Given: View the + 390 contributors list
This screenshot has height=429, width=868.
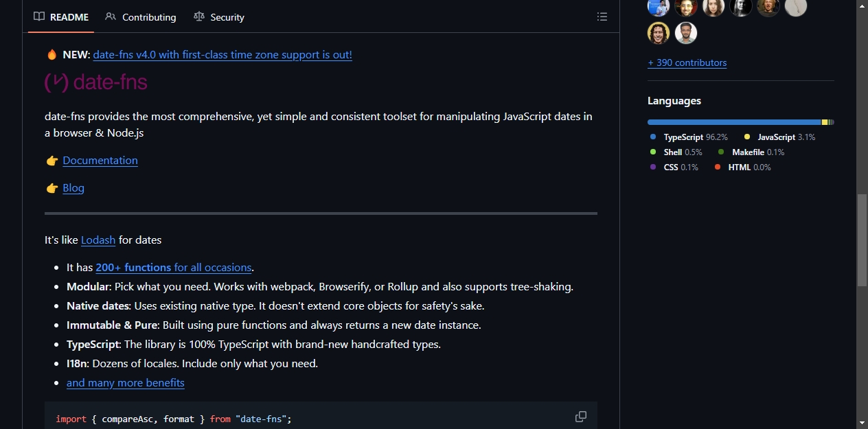Looking at the screenshot, I should 687,62.
